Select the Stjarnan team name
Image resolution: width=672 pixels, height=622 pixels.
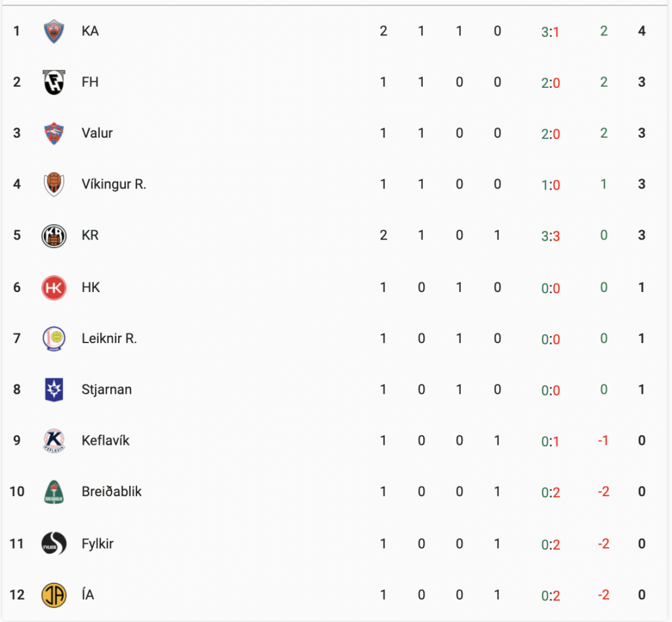(107, 390)
